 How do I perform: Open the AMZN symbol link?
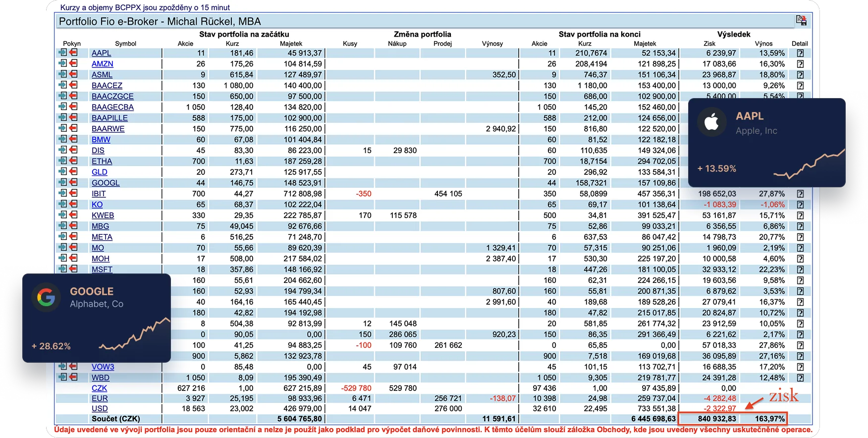[x=102, y=64]
